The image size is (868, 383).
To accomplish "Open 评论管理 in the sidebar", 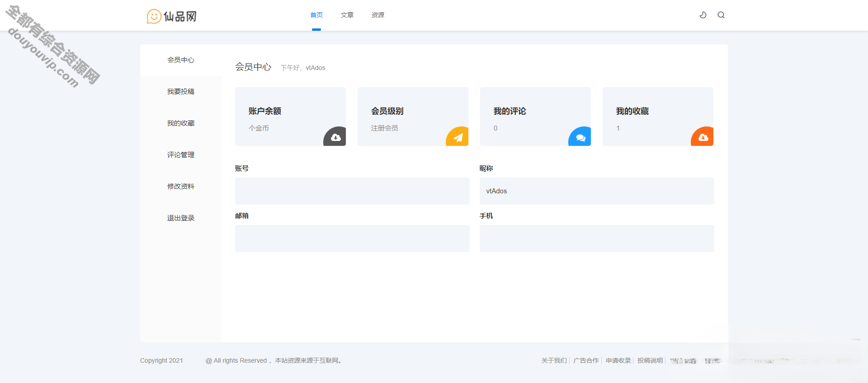I will point(181,155).
